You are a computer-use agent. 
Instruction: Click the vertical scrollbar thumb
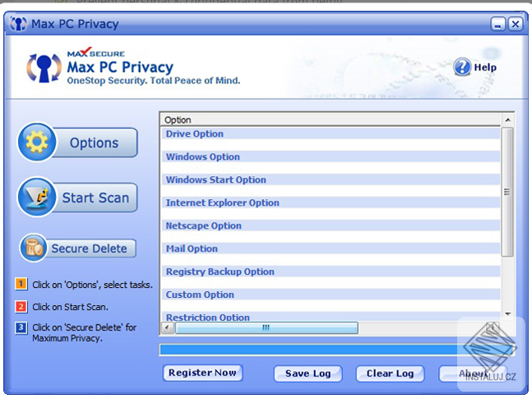click(507, 193)
